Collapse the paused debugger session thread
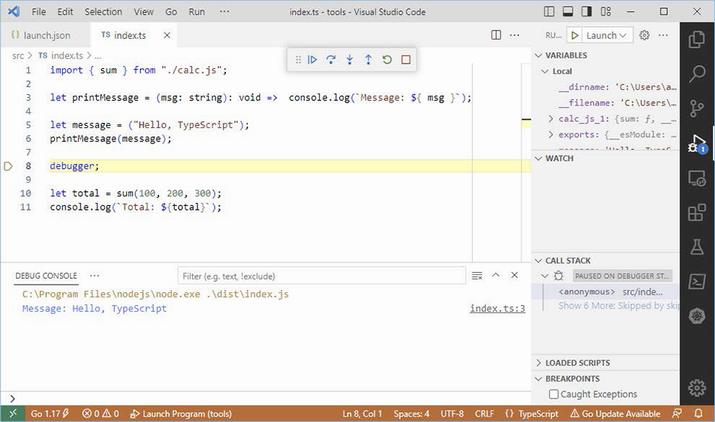 click(544, 276)
